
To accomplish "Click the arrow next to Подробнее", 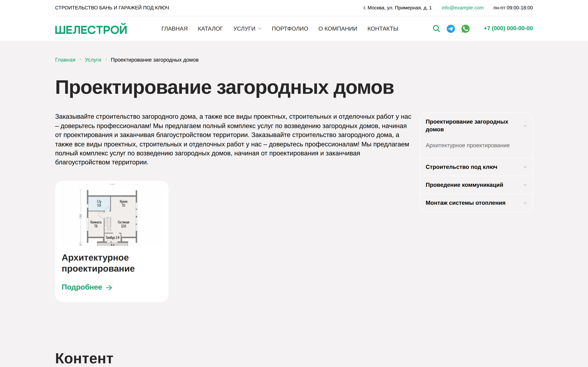I will 109,288.
